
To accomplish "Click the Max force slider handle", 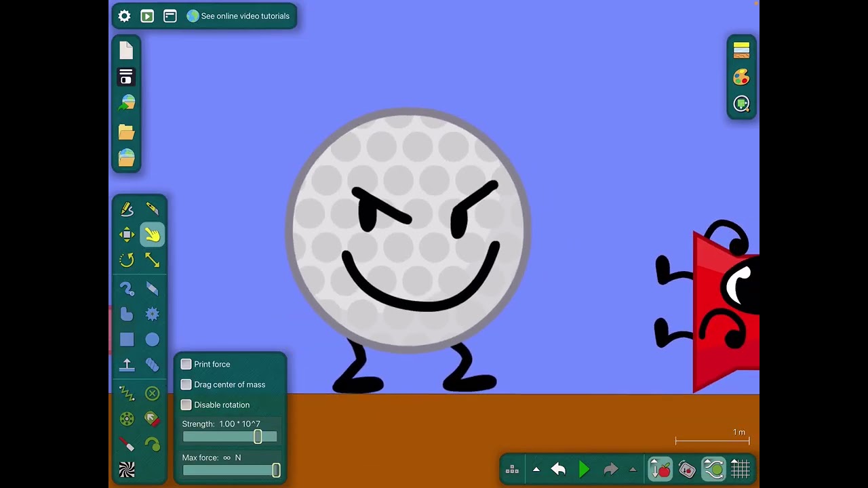I will pyautogui.click(x=276, y=470).
